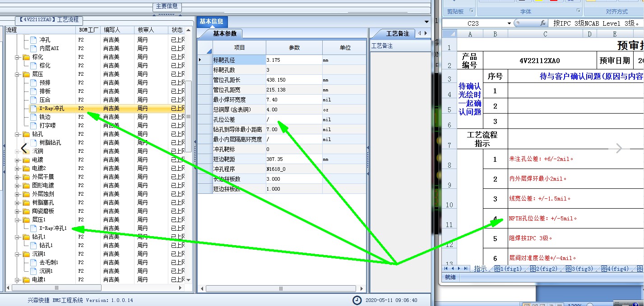Click the folder icon of 层压1
This screenshot has width=644, height=306.
(x=26, y=219)
